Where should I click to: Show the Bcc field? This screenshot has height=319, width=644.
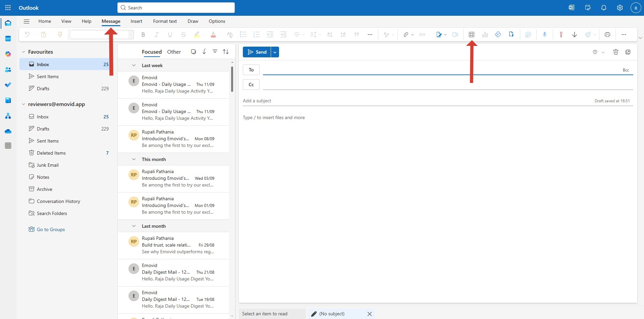626,70
